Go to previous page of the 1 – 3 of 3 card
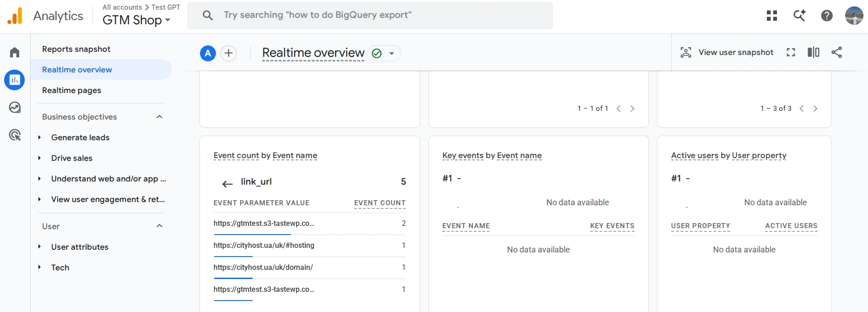This screenshot has height=312, width=868. (802, 109)
